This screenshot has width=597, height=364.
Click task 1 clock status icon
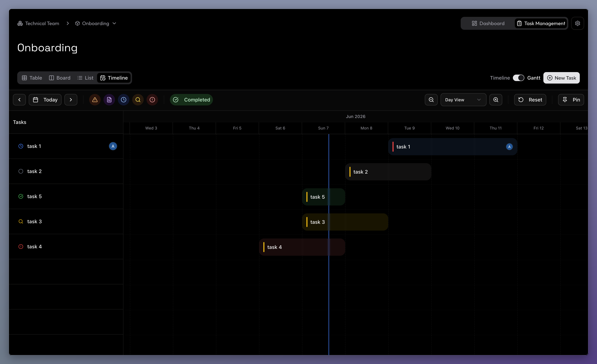[21, 146]
